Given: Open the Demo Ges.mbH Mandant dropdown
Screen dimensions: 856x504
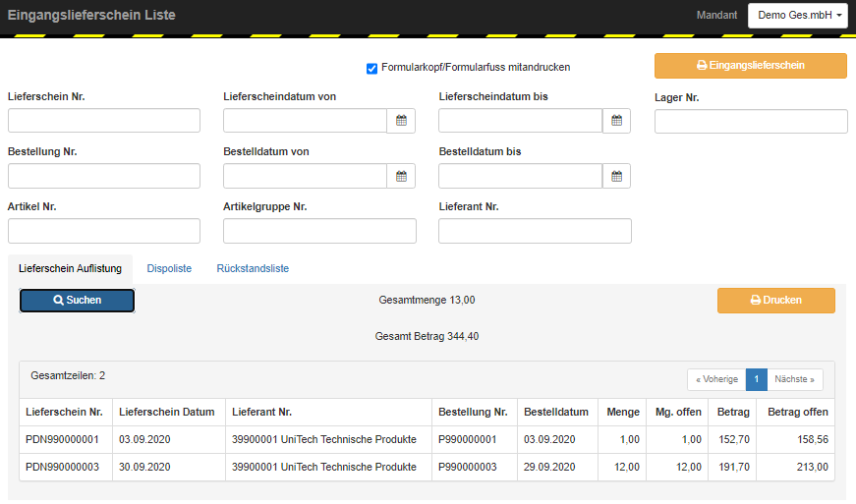Looking at the screenshot, I should 798,16.
